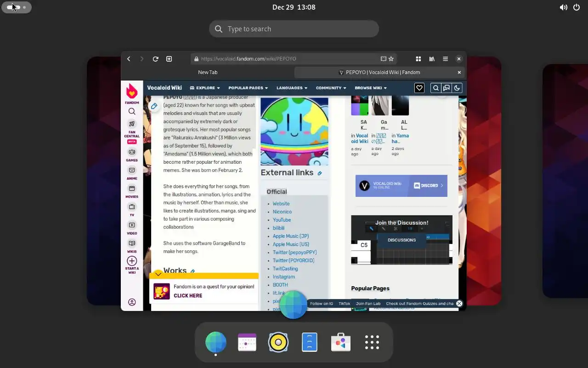Open the bilibili external link
The height and width of the screenshot is (368, 588).
[278, 228]
